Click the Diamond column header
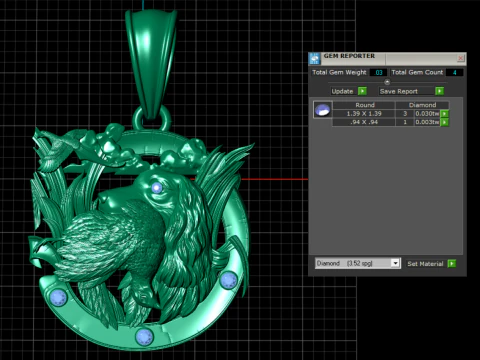This screenshot has width=480, height=360. tap(422, 105)
